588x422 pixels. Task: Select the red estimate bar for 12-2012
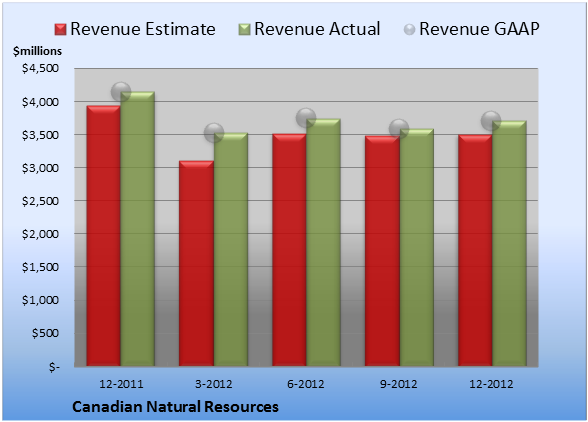pos(475,250)
